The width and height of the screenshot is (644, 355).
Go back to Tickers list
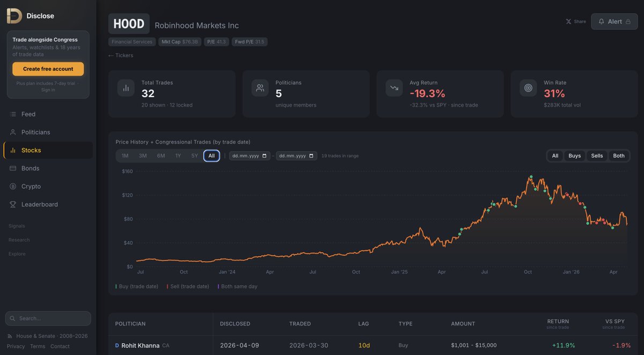coord(121,55)
